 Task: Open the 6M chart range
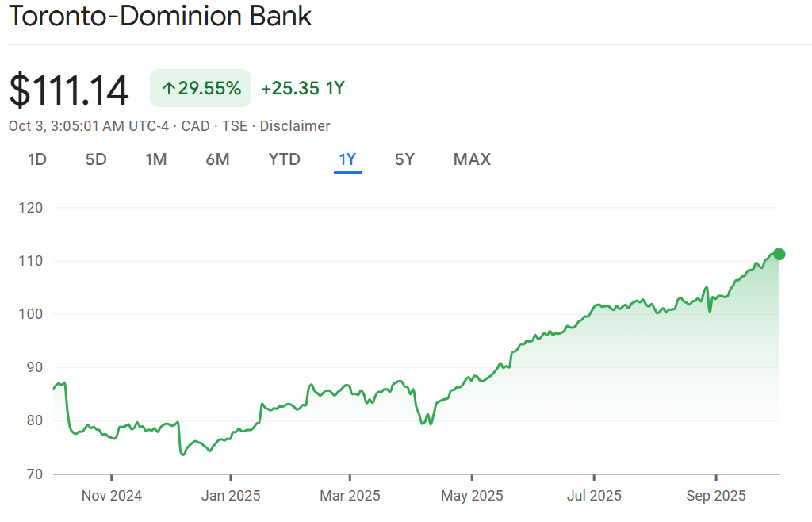[x=217, y=159]
